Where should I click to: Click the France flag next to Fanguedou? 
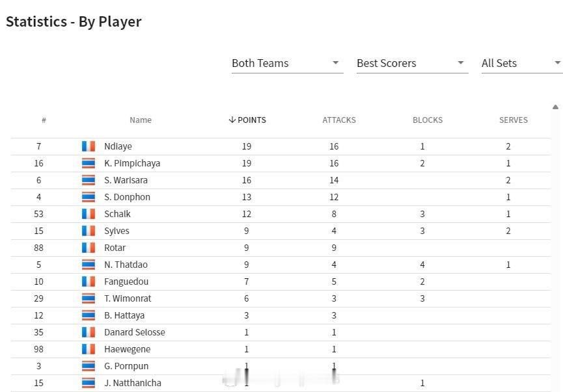click(x=89, y=281)
